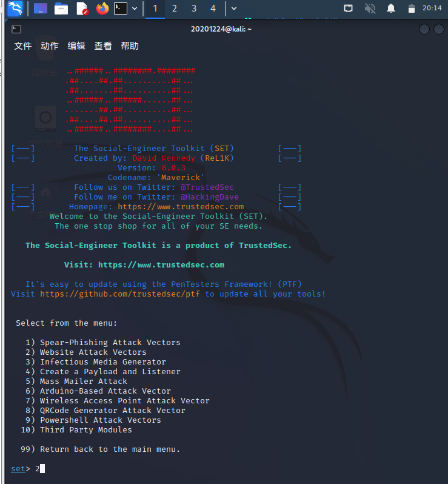448x484 pixels.
Task: Switch to workspace 4
Action: point(213,8)
